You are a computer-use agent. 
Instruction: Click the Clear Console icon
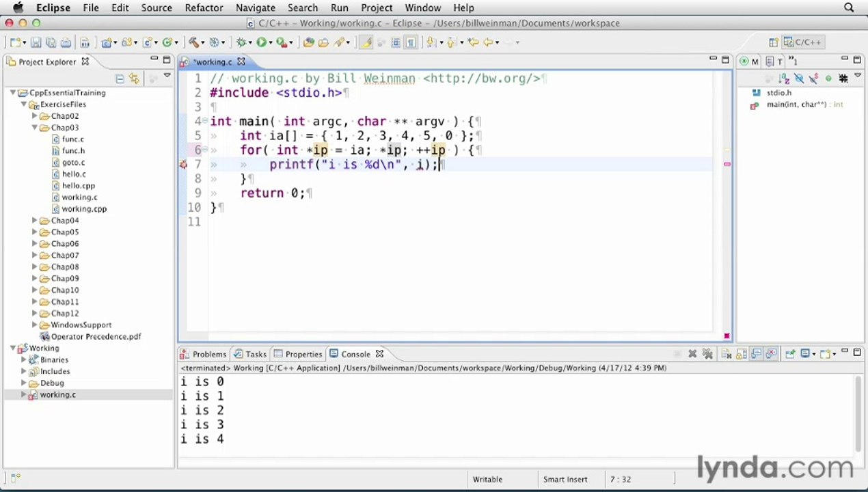pyautogui.click(x=727, y=354)
